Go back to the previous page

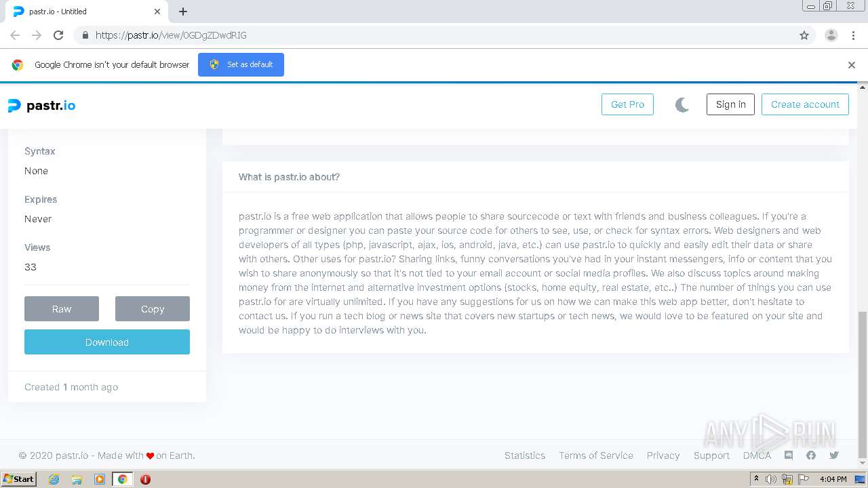coord(15,35)
